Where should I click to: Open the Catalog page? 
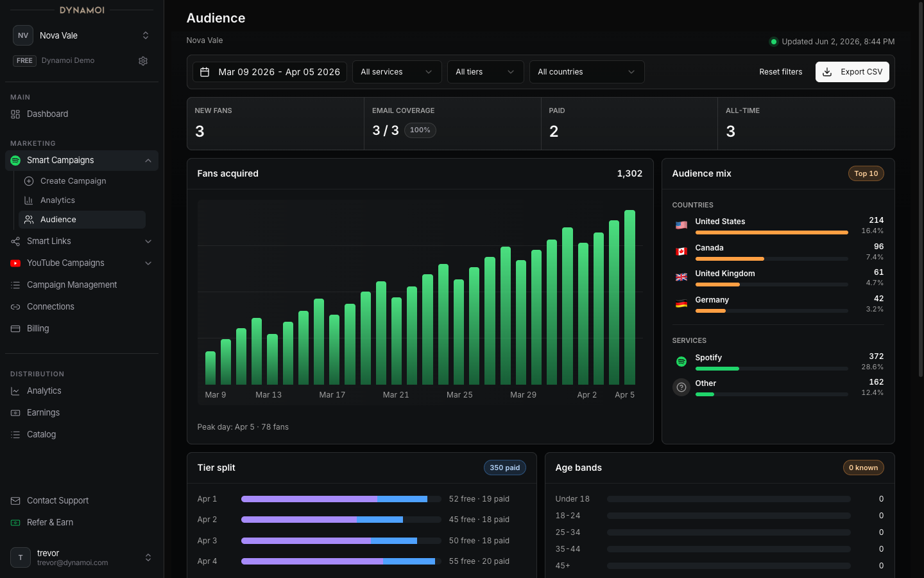pos(81,435)
